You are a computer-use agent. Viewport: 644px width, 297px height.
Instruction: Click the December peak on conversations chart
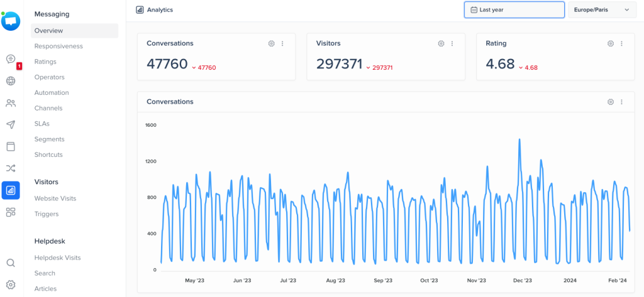(519, 139)
